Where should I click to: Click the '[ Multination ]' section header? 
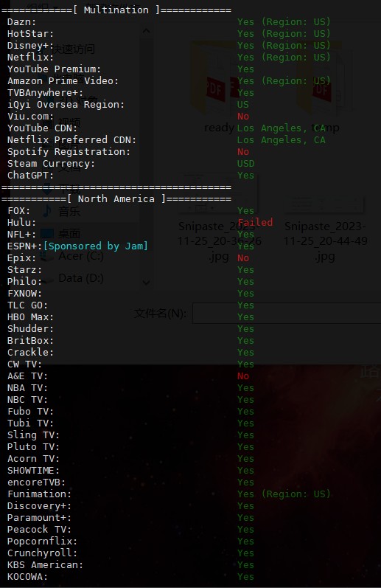[116, 10]
